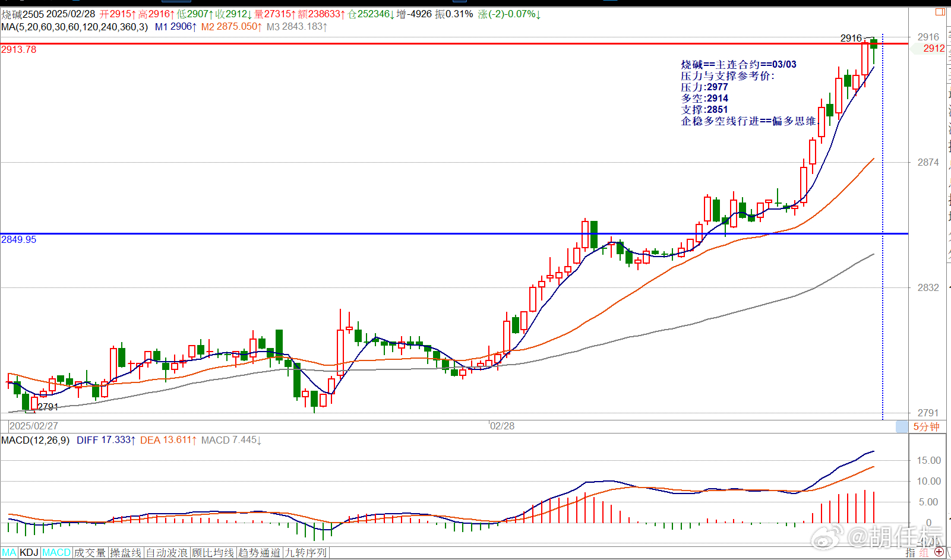Click the MACD(12,26,9) parameters label

coord(36,440)
